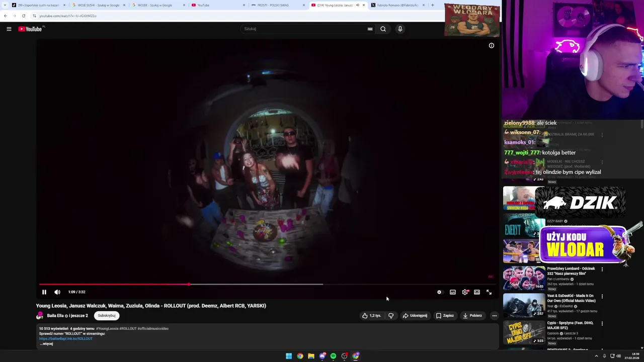Switch to the WOJE SUSHI Google tab
The width and height of the screenshot is (644, 362).
[99, 5]
